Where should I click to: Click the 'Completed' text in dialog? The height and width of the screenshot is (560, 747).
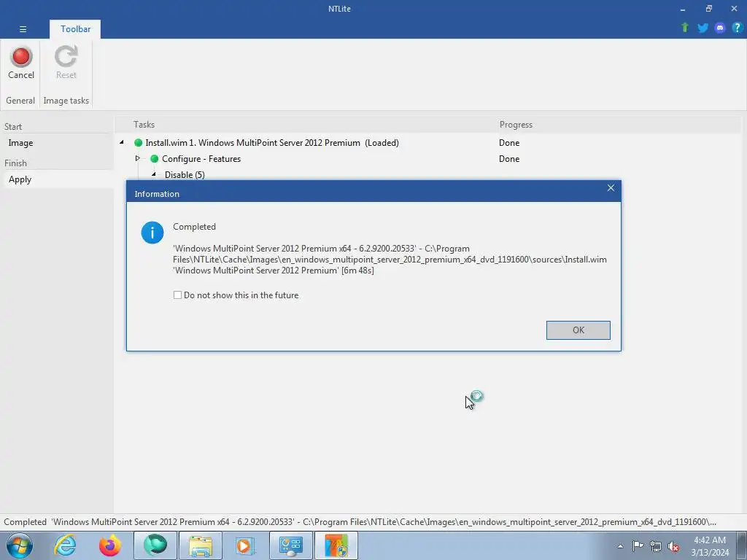point(194,227)
